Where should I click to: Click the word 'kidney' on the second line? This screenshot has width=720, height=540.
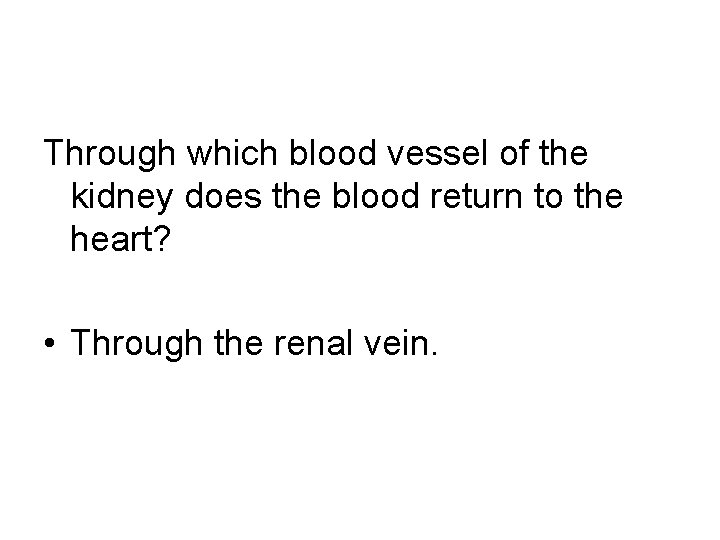coord(122,198)
